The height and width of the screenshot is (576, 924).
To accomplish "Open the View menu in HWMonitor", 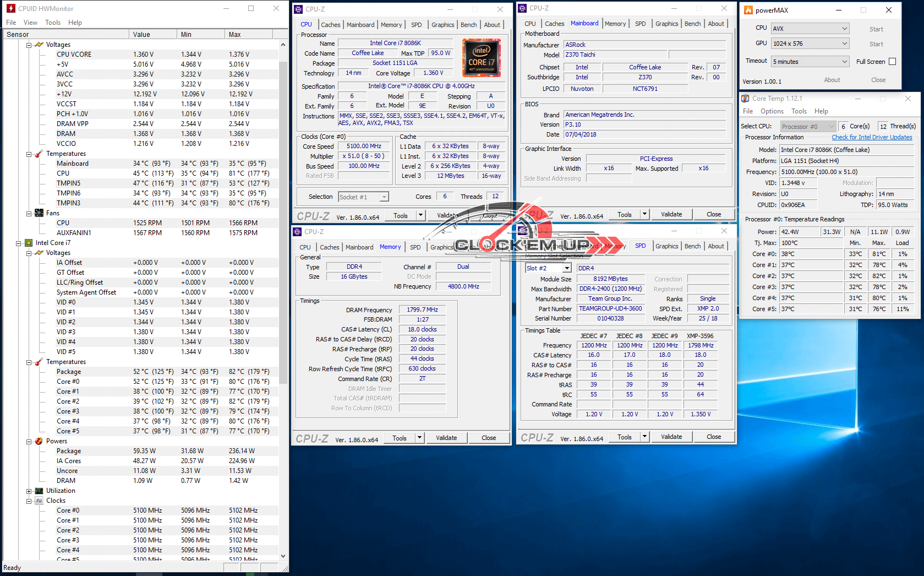I will tap(30, 23).
